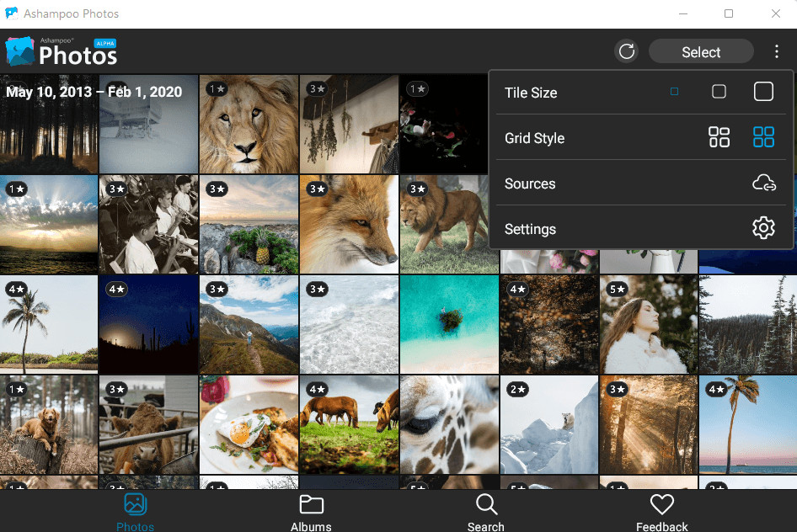Open the leaning palm tree 4-star photo
Viewport: 797px width, 532px height.
49,324
